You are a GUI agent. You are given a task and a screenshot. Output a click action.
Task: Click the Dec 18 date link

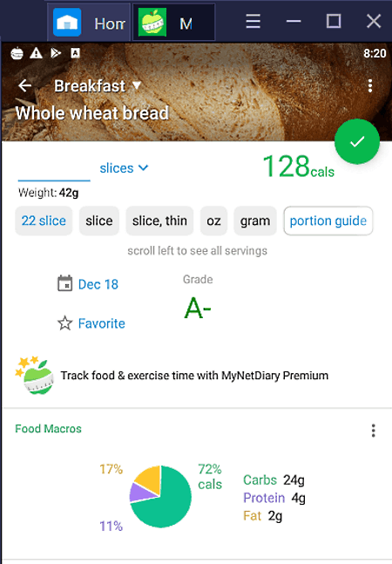[x=98, y=284]
